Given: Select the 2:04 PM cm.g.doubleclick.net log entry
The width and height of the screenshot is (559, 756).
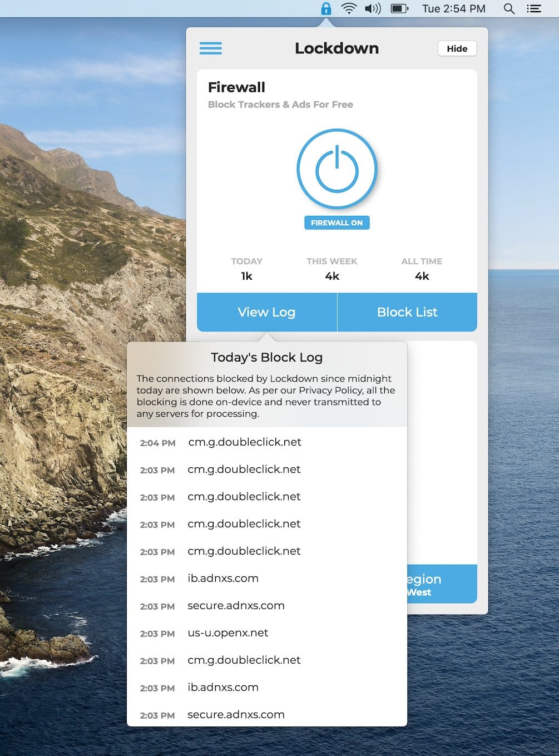Looking at the screenshot, I should click(x=267, y=442).
